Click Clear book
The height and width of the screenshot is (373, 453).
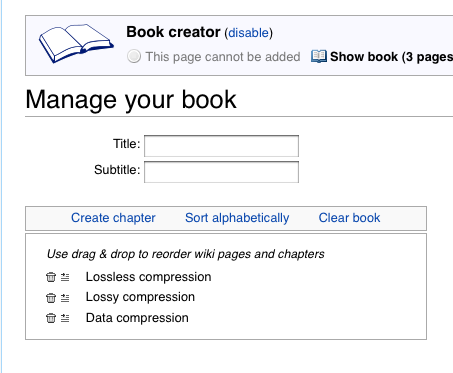[x=349, y=218]
